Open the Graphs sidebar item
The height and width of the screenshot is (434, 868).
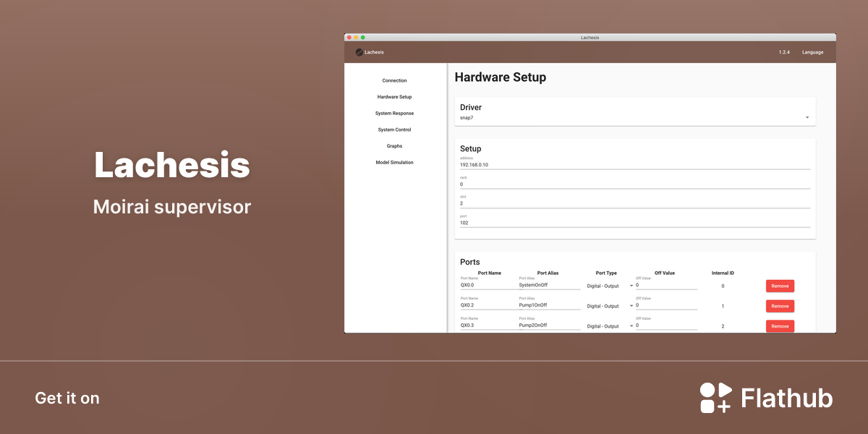pos(395,146)
